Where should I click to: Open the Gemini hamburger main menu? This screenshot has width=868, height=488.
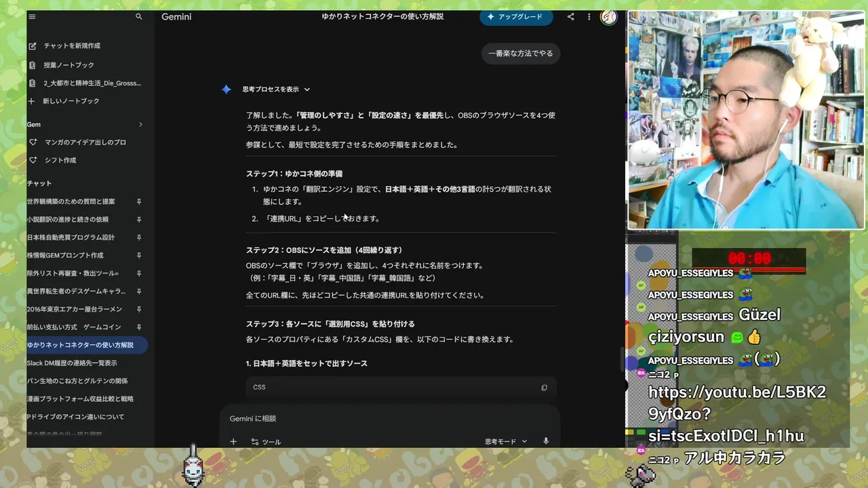(32, 17)
